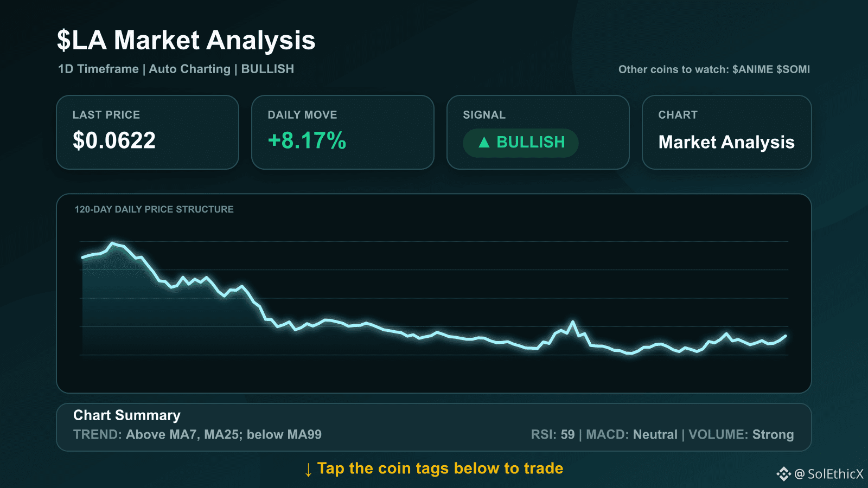Click the BULLISH signal badge
This screenshot has height=488, width=868.
point(521,143)
